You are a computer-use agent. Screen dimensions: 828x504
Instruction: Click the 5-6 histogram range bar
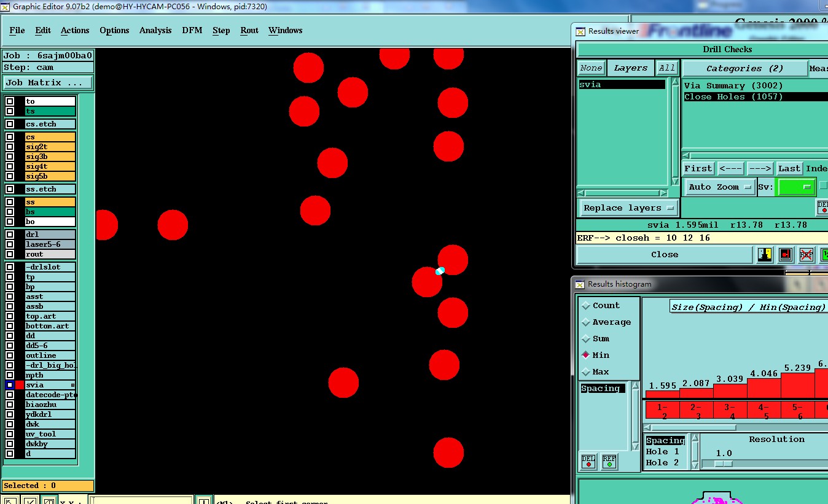(798, 409)
